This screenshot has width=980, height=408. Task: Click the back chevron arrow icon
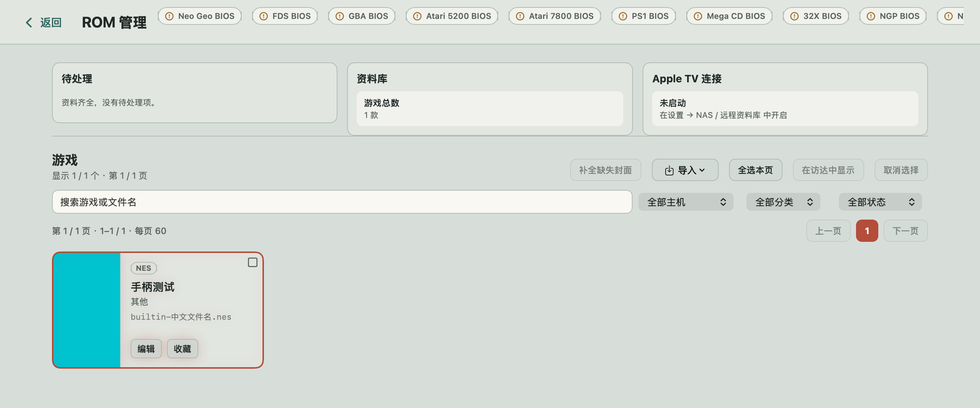point(29,22)
